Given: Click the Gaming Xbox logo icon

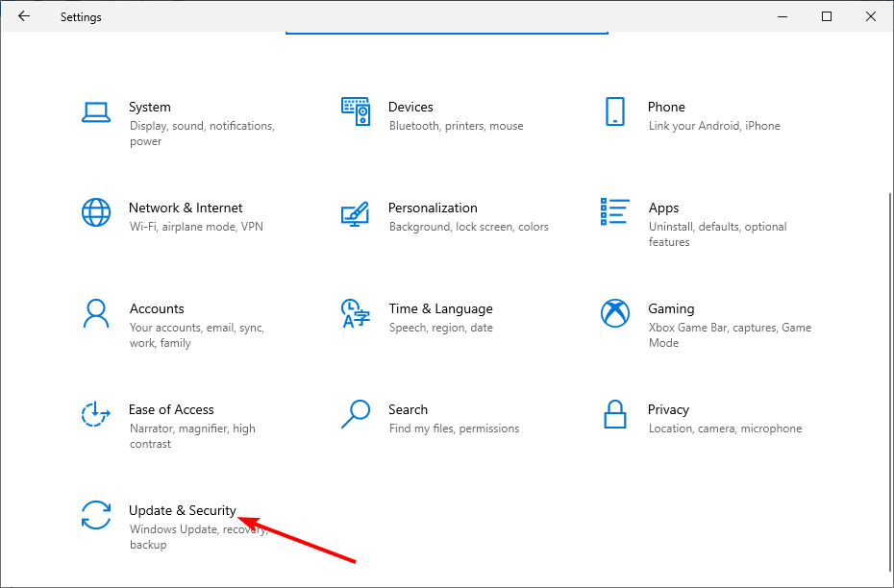Looking at the screenshot, I should pyautogui.click(x=614, y=313).
